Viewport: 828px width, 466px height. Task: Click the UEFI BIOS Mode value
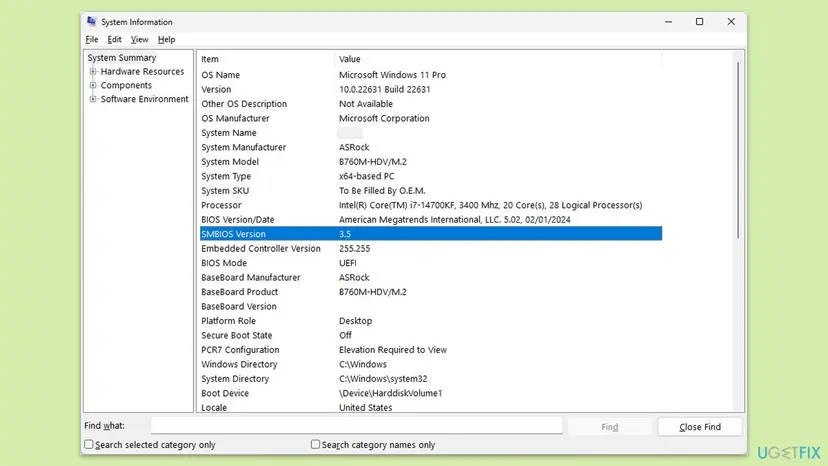click(x=347, y=263)
